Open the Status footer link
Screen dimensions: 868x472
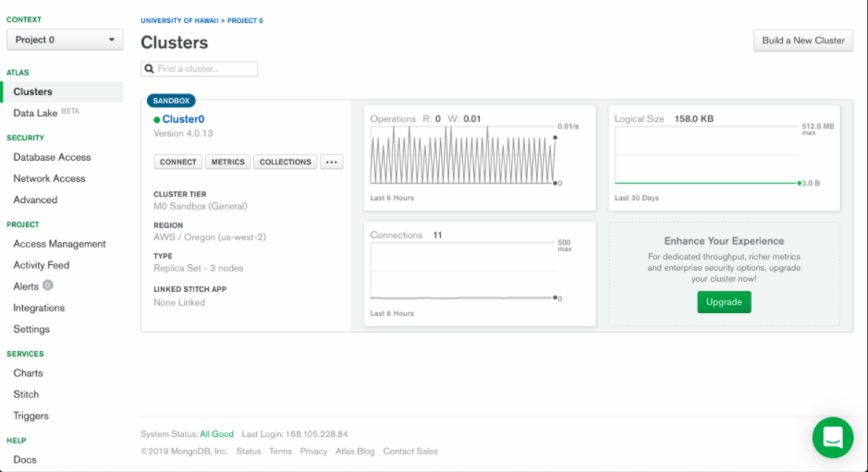click(x=249, y=452)
